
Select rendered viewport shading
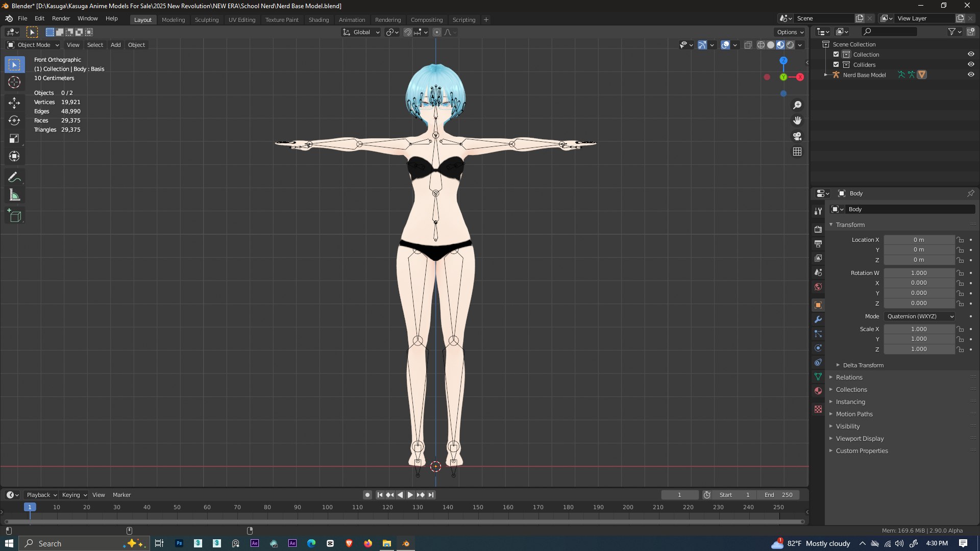(790, 45)
